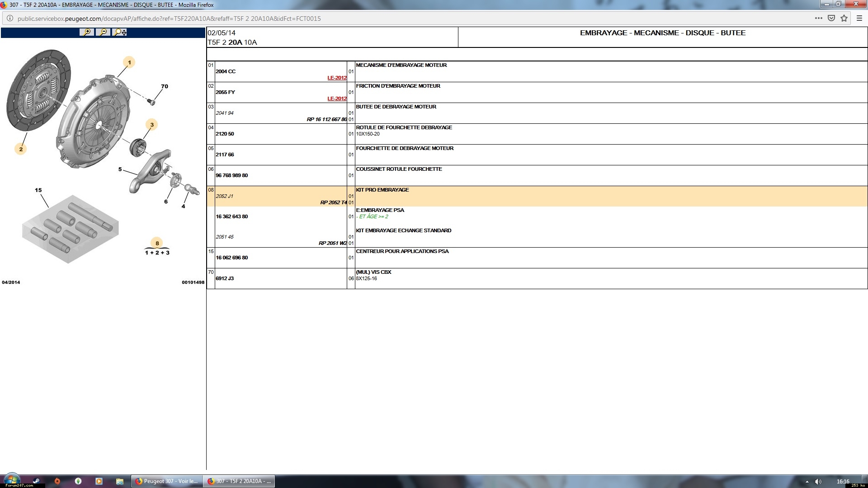Switch to 307 - T5F 2 20A10A window
Screen dimensions: 868x488
tap(239, 481)
